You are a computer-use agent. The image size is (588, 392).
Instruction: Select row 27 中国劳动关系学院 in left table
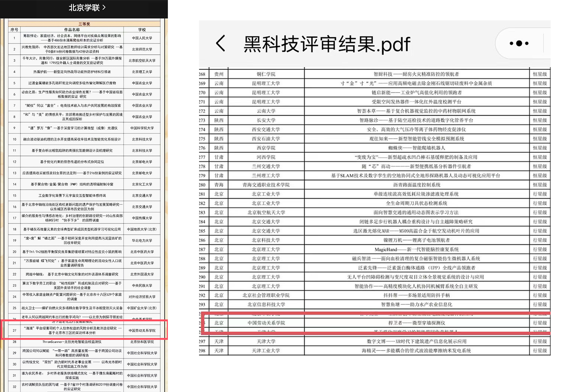coord(142,331)
